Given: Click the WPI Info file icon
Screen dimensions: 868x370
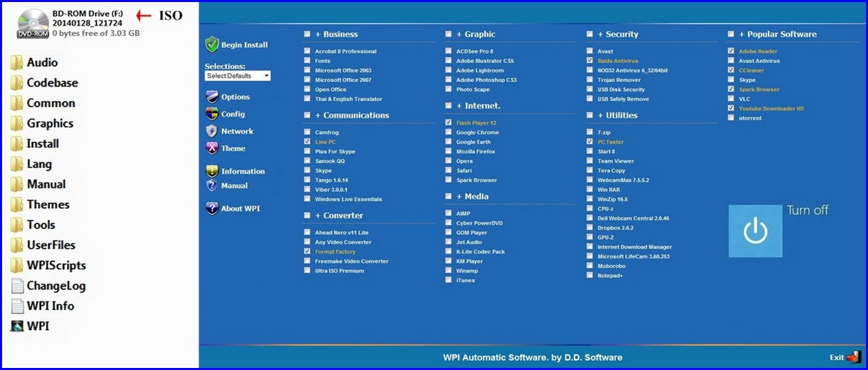Looking at the screenshot, I should point(17,306).
